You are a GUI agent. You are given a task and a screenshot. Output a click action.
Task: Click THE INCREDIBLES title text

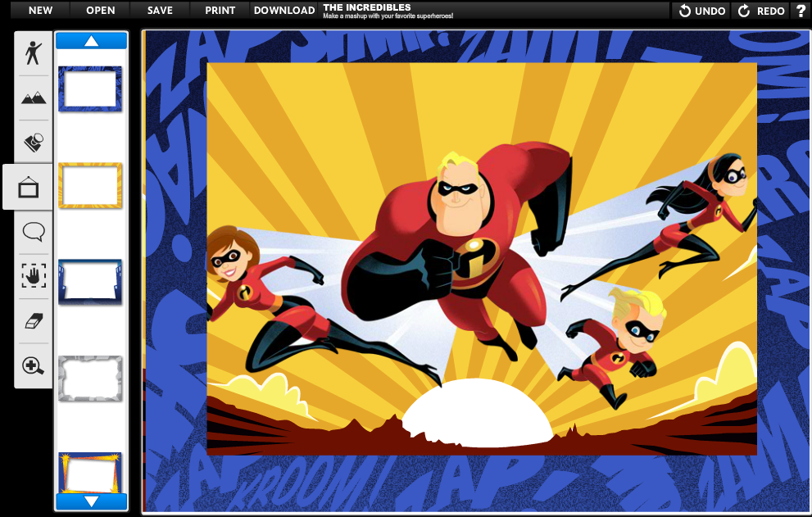coord(366,7)
